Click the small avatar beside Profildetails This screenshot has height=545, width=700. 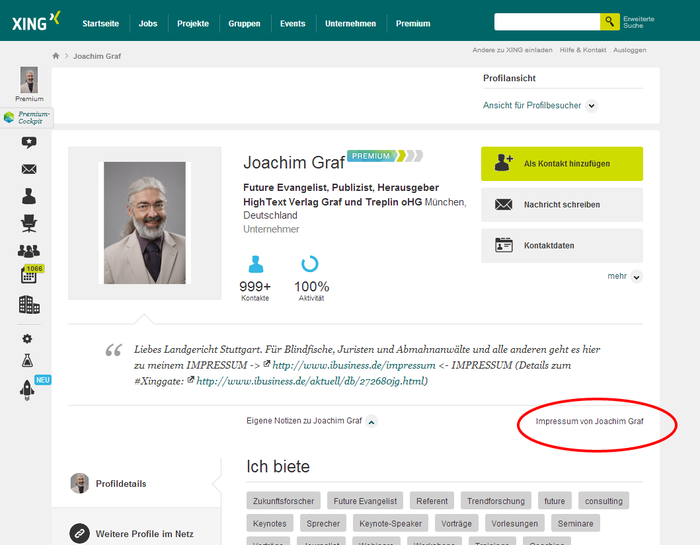79,483
